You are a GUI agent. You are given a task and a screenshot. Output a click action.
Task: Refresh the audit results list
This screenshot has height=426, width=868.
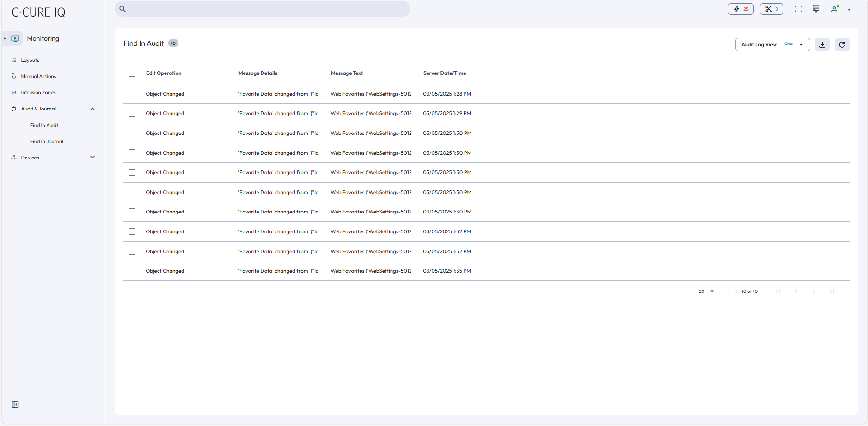click(x=842, y=45)
